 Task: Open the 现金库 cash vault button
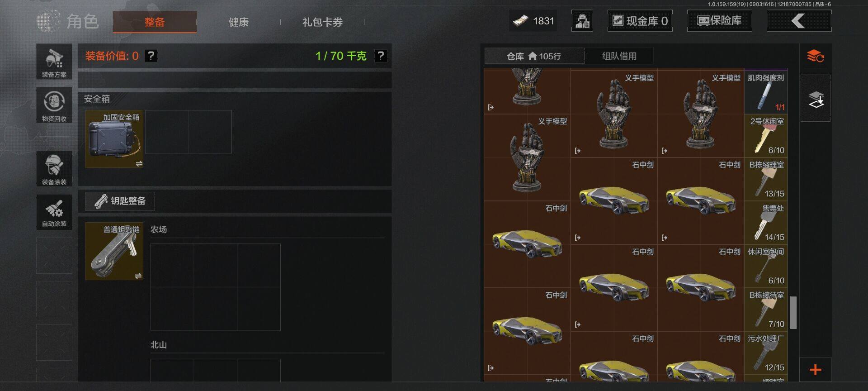point(640,21)
